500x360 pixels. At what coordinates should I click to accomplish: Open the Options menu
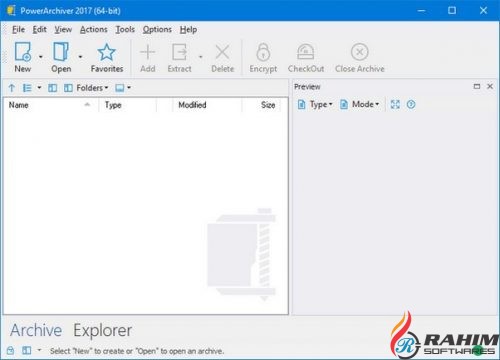157,29
